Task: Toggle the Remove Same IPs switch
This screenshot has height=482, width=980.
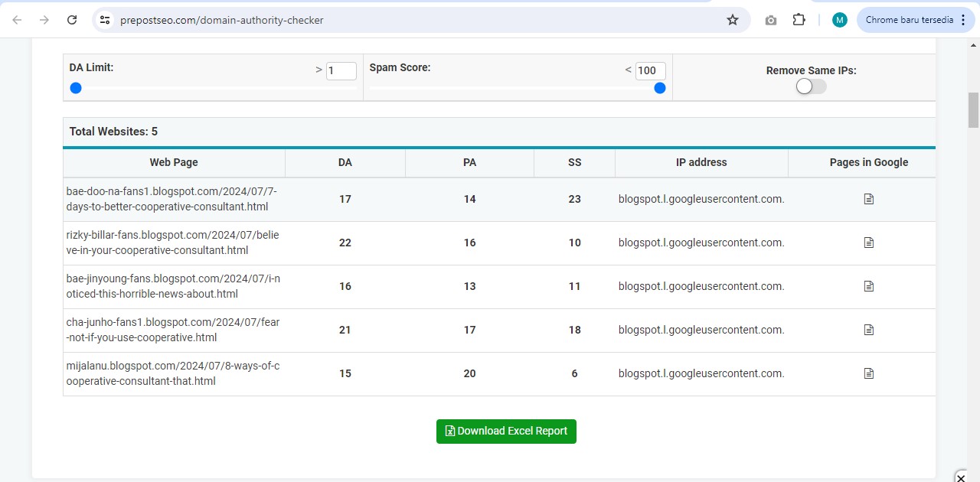Action: (x=811, y=86)
